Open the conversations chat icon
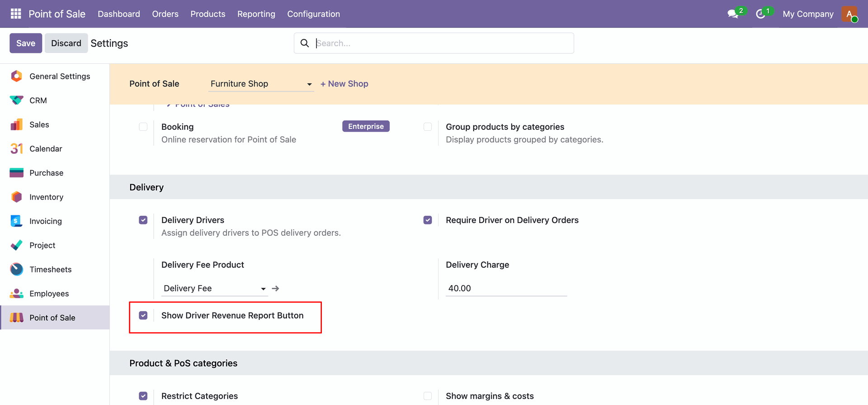The width and height of the screenshot is (868, 405). coord(733,14)
